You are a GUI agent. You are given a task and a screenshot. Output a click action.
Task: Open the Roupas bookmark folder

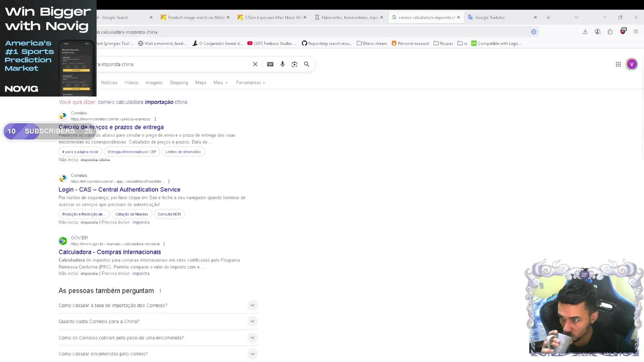443,43
